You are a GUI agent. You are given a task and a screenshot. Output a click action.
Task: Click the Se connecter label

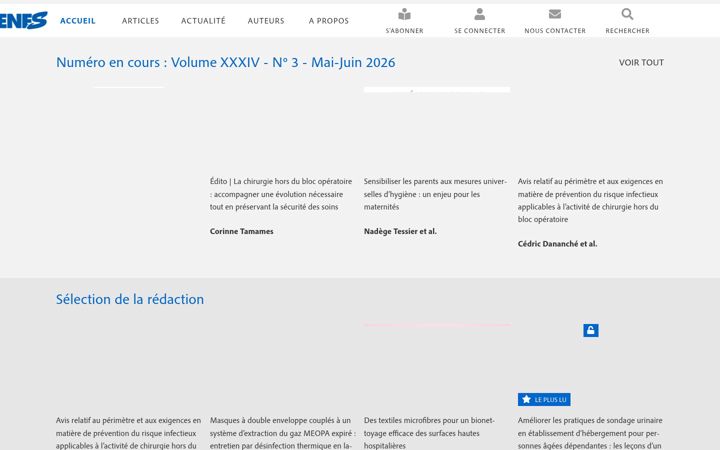click(479, 31)
